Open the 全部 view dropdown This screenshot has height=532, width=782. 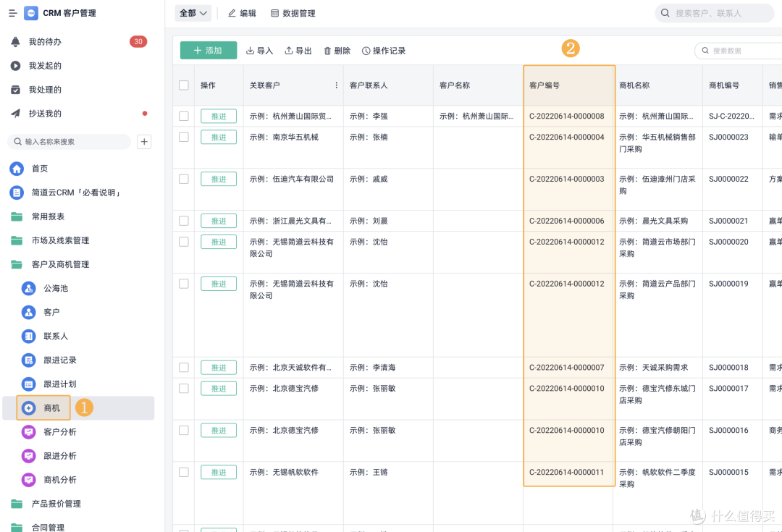coord(193,14)
